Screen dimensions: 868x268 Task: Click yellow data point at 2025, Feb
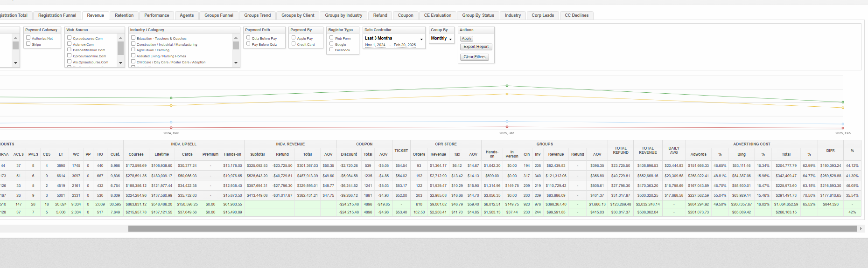point(843,108)
